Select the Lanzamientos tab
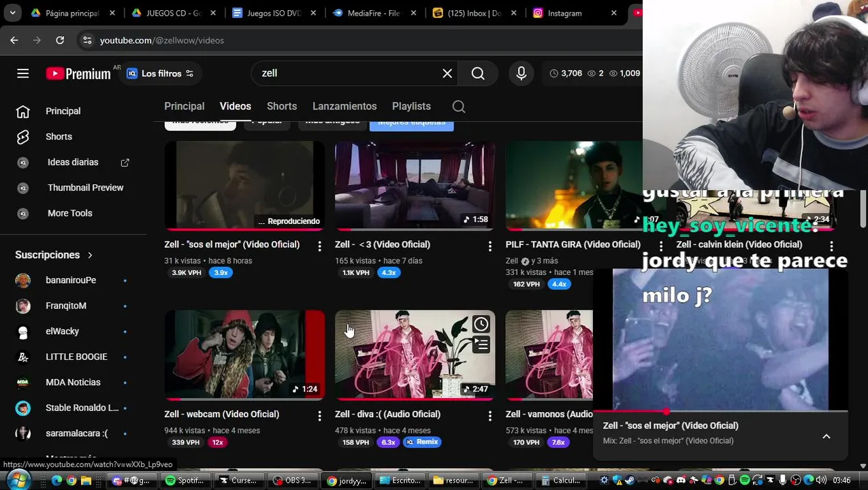Image resolution: width=868 pixels, height=490 pixels. click(x=344, y=106)
